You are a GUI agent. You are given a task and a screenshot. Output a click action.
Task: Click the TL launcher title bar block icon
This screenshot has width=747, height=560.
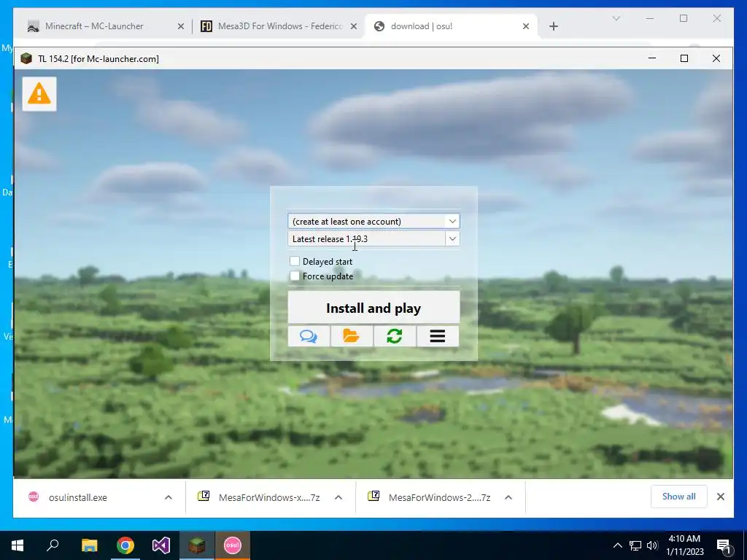point(26,58)
